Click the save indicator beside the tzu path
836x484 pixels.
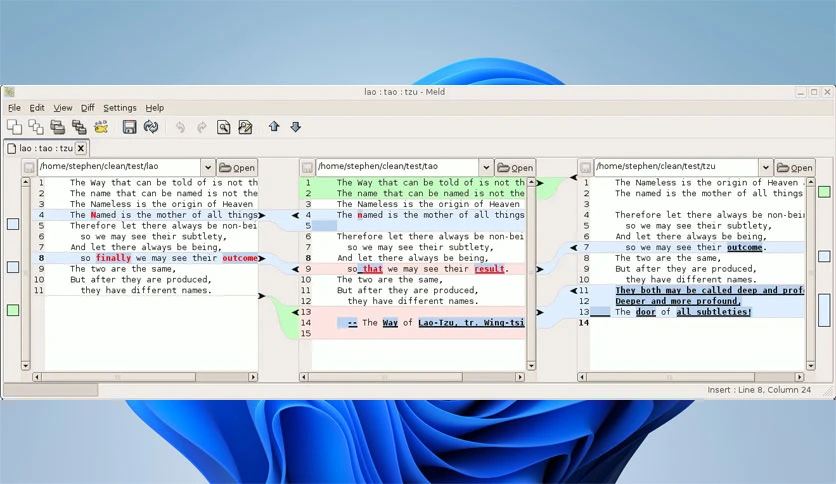coord(585,167)
